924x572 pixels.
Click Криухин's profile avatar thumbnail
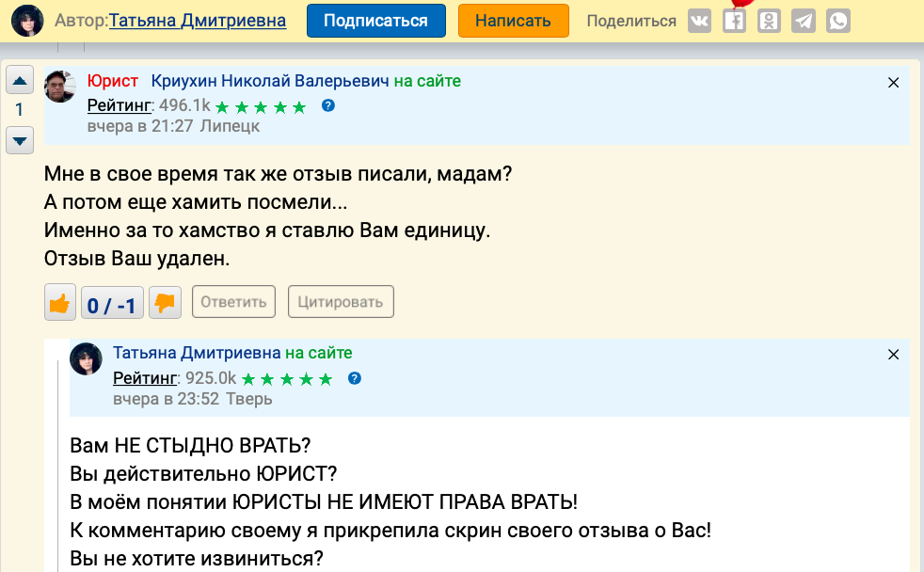click(61, 87)
